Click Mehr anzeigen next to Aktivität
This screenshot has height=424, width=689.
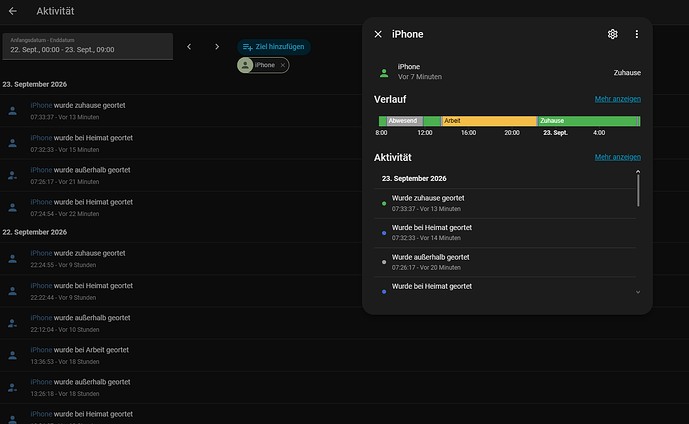click(x=617, y=157)
